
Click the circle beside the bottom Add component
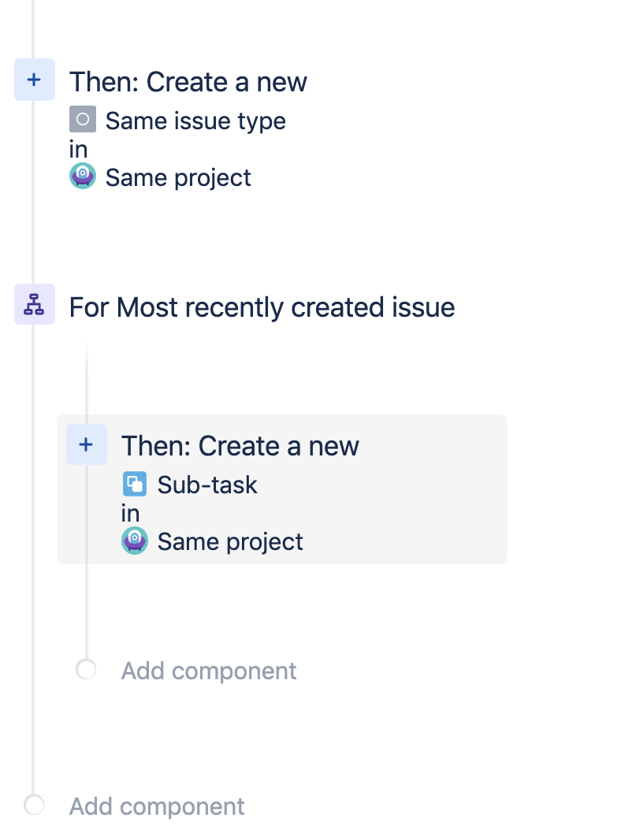pyautogui.click(x=34, y=805)
